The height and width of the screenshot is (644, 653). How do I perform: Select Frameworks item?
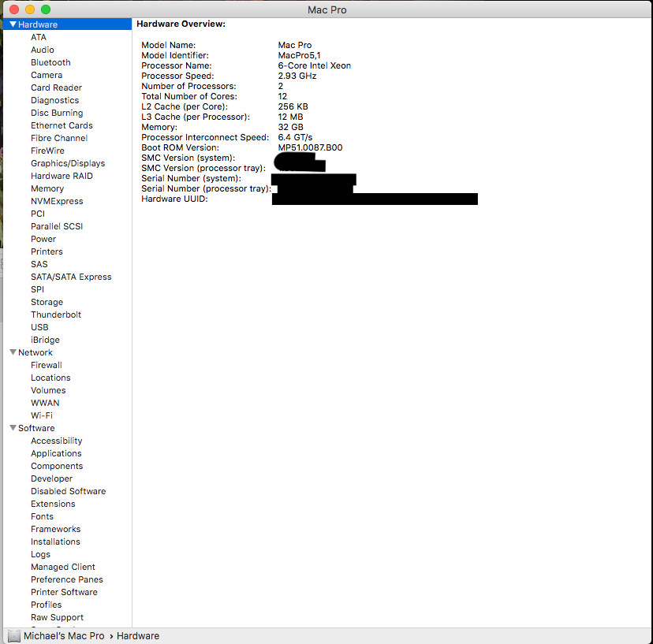point(55,529)
